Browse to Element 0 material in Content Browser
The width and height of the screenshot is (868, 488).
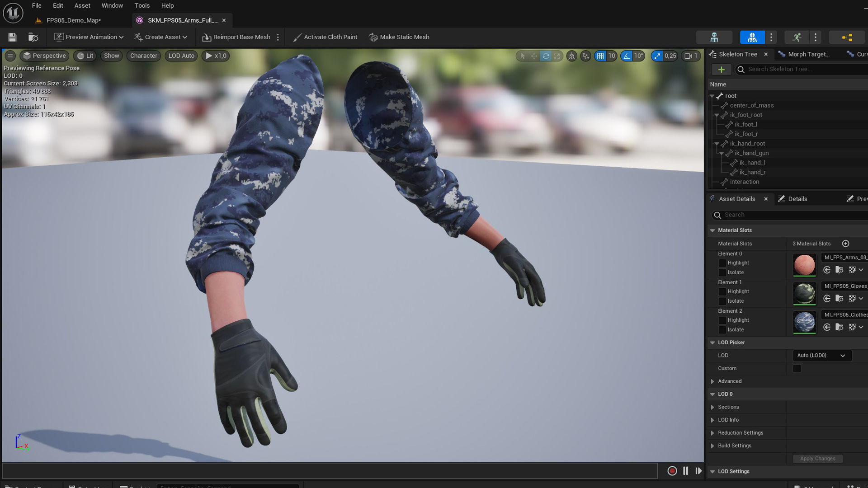[840, 270]
